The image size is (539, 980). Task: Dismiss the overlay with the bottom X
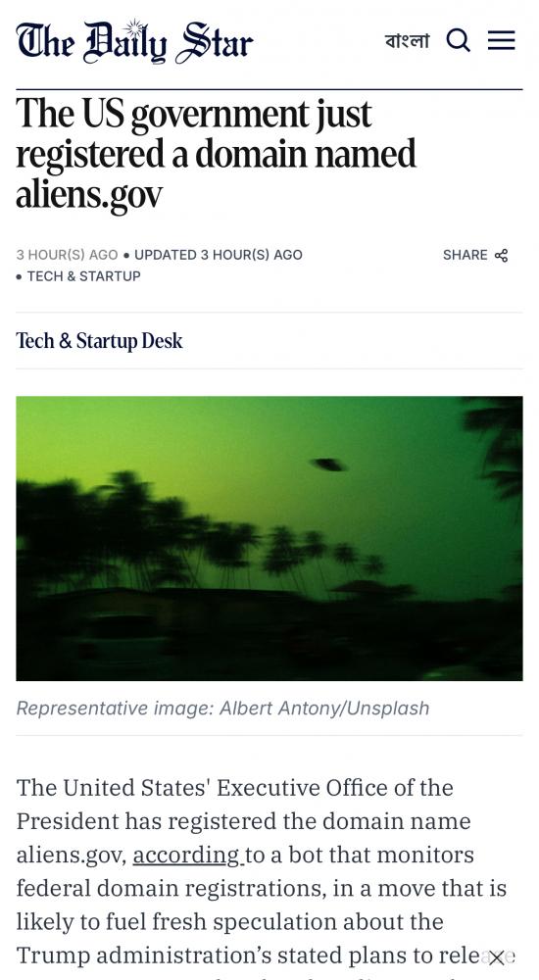click(497, 957)
